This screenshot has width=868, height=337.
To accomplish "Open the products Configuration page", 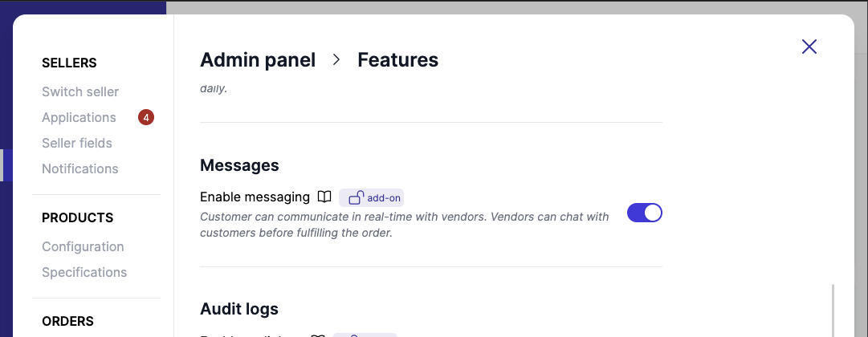I will [83, 246].
